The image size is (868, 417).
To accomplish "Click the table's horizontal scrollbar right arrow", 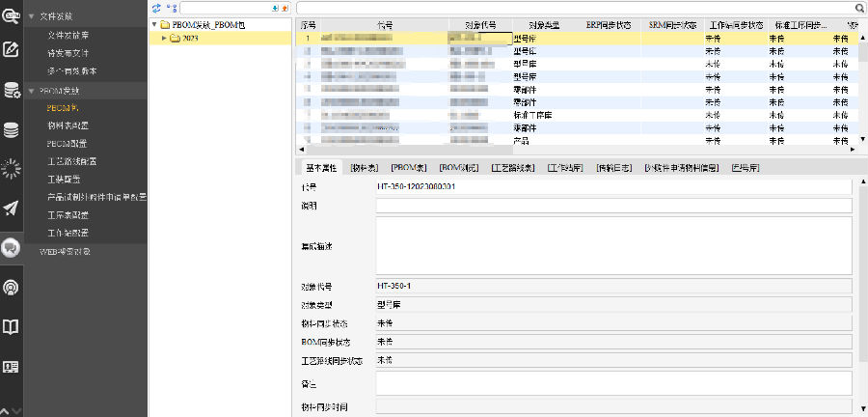I will 851,150.
